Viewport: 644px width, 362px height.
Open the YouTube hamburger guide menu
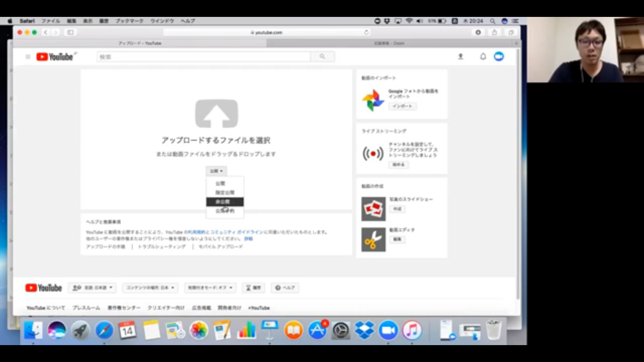click(x=28, y=57)
